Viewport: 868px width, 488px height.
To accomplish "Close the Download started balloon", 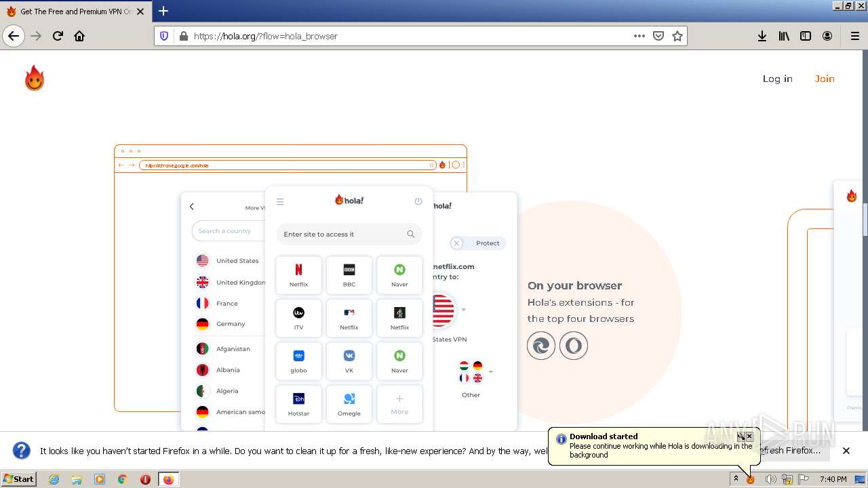I will click(x=749, y=436).
